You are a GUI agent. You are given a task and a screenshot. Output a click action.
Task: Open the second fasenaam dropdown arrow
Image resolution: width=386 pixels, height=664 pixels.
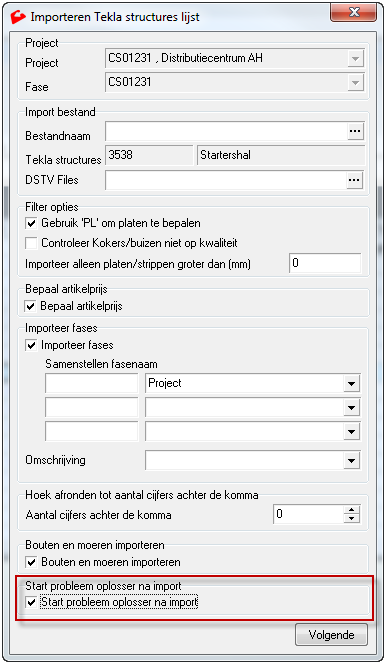(x=351, y=408)
